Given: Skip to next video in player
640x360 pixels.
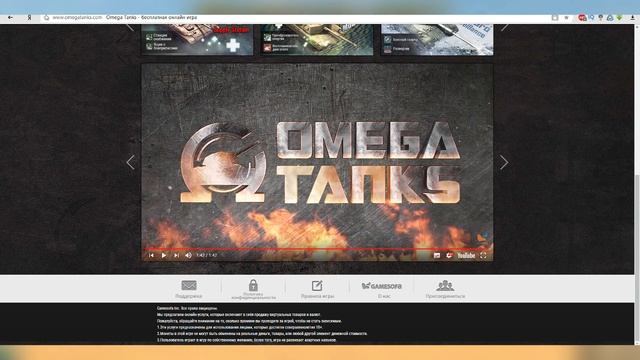Looking at the screenshot, I should [176, 256].
